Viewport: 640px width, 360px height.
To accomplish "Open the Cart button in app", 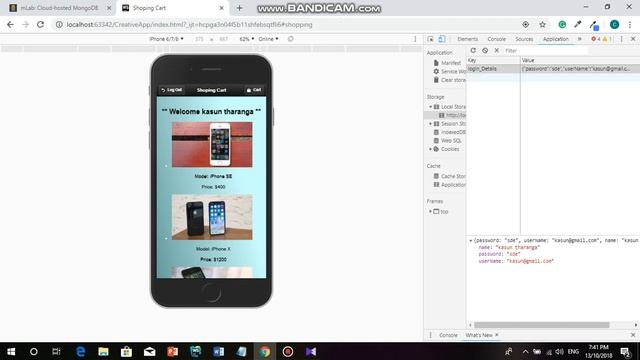I will pyautogui.click(x=254, y=90).
